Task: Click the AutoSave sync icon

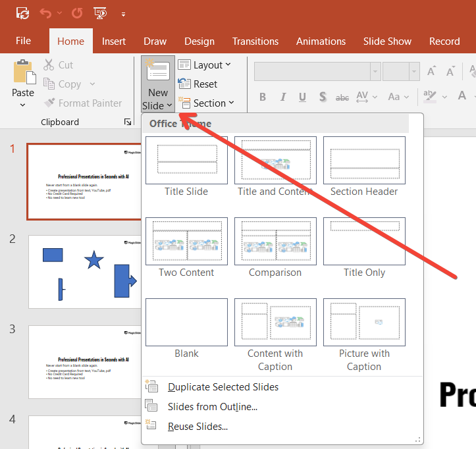Action: coord(22,13)
